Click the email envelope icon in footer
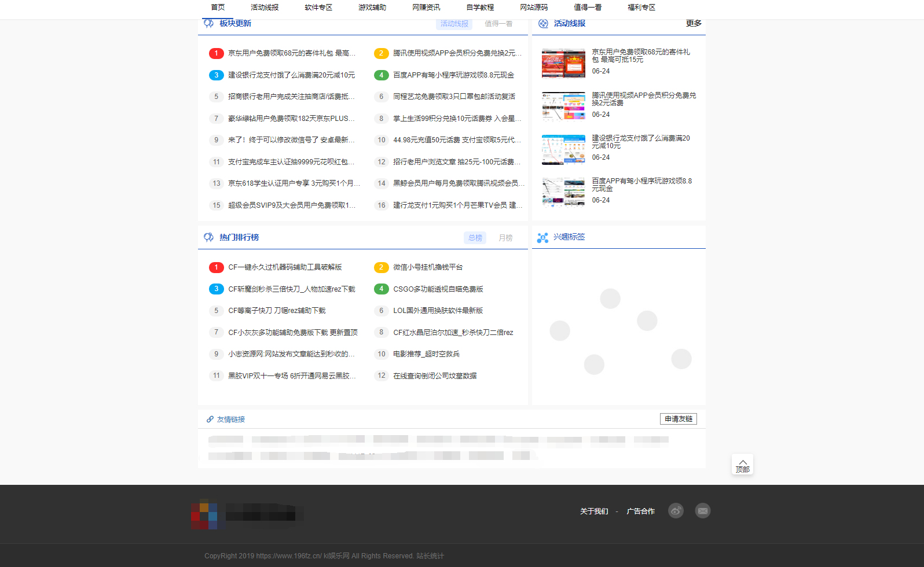The image size is (924, 567). [703, 511]
